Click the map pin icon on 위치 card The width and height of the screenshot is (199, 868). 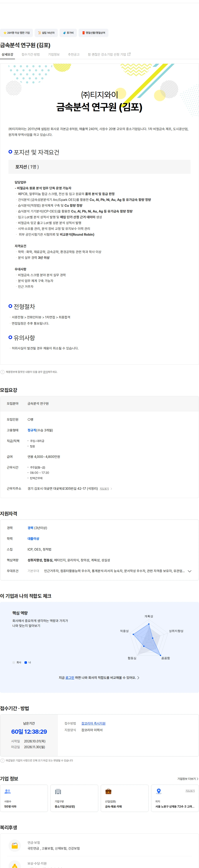159,791
